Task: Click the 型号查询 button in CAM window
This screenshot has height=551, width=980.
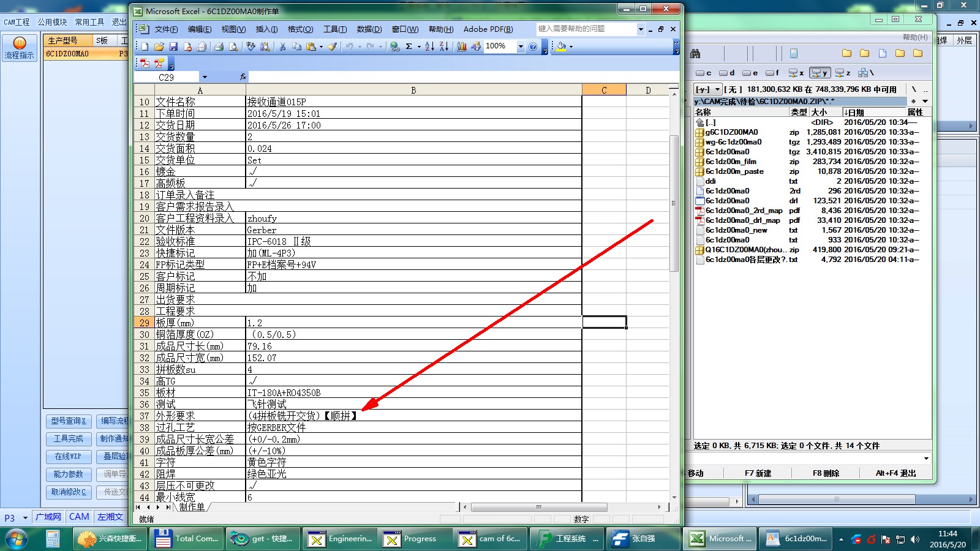Action: pos(69,421)
